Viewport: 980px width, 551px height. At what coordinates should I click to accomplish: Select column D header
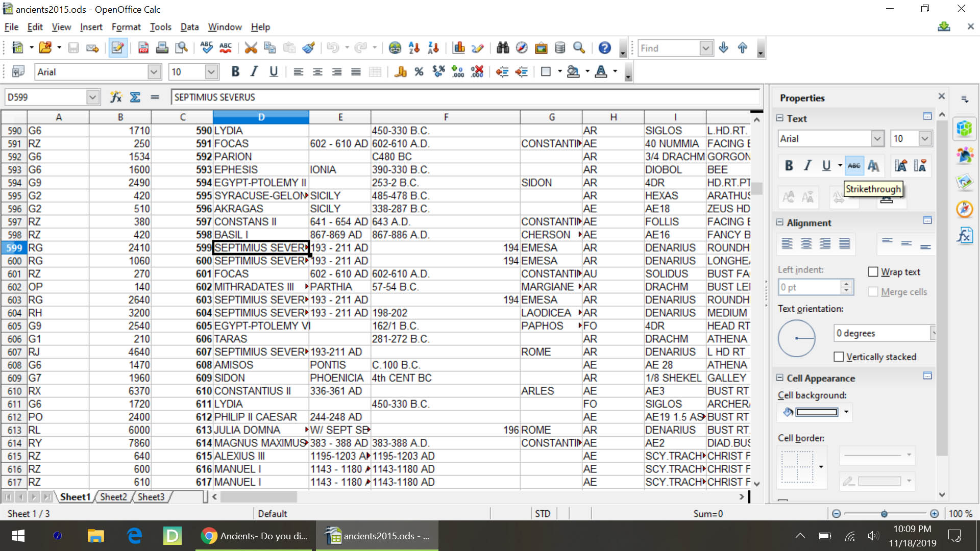pyautogui.click(x=261, y=117)
